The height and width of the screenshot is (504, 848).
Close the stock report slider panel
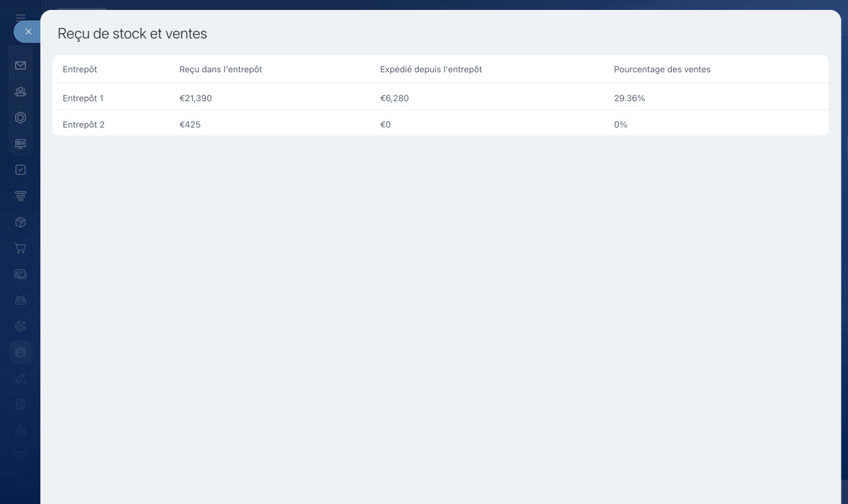point(28,32)
